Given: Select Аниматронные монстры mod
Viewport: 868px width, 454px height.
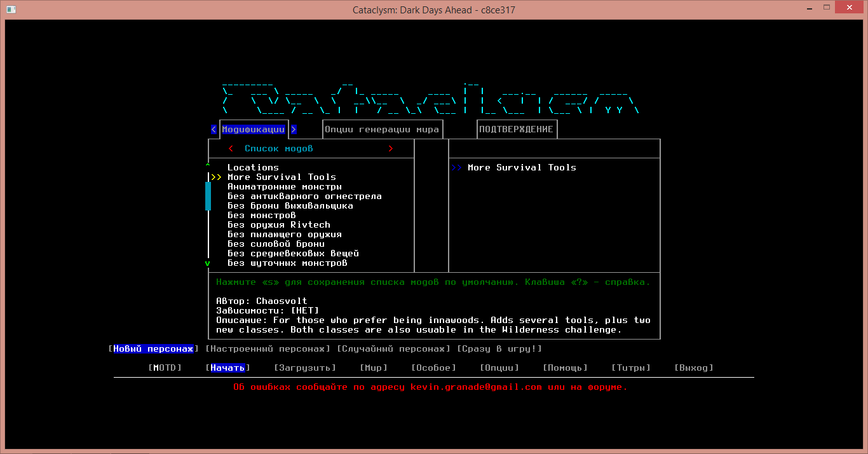Looking at the screenshot, I should pos(285,186).
